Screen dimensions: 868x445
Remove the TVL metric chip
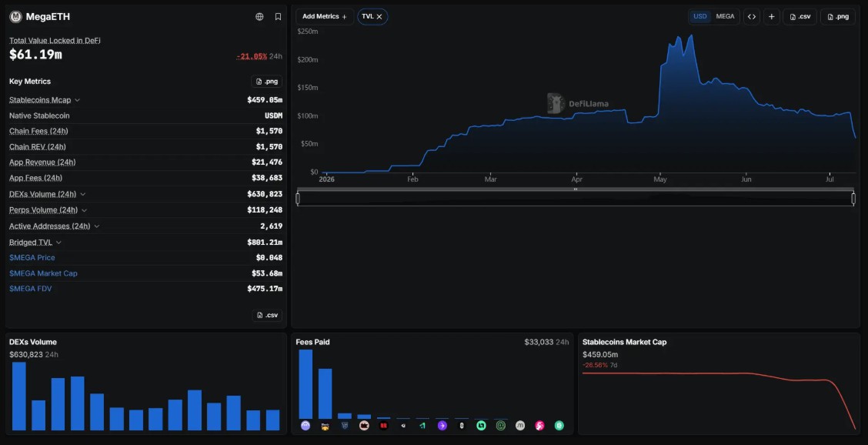(379, 17)
